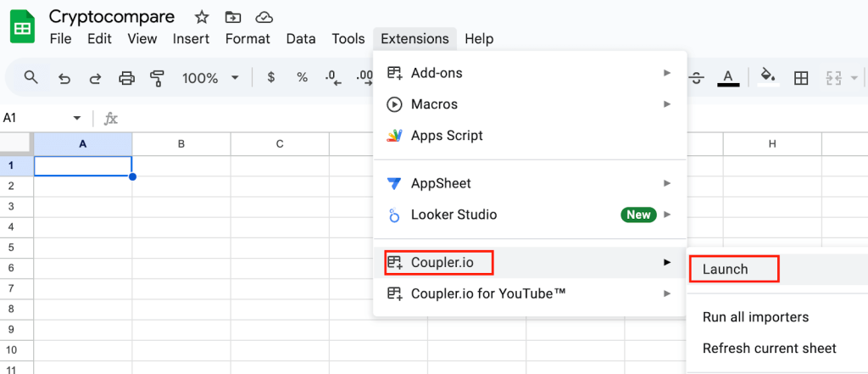Image resolution: width=868 pixels, height=374 pixels.
Task: Open the Data menu
Action: click(x=301, y=39)
